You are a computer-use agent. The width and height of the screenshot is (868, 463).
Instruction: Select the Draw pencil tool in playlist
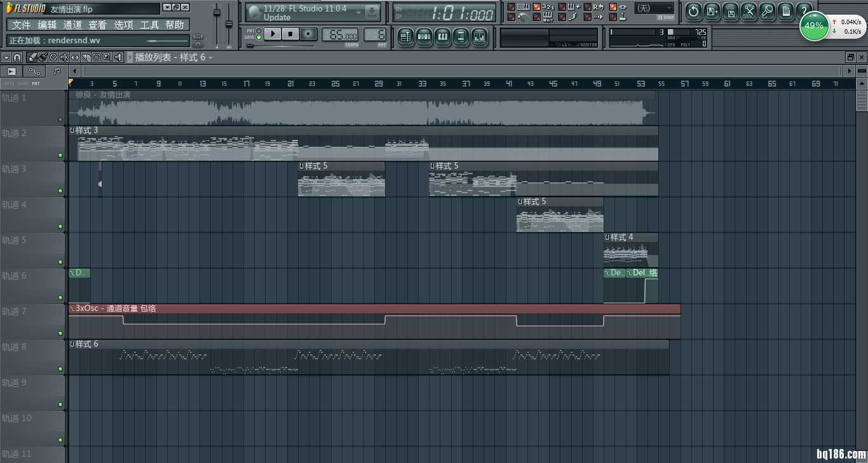pyautogui.click(x=32, y=57)
